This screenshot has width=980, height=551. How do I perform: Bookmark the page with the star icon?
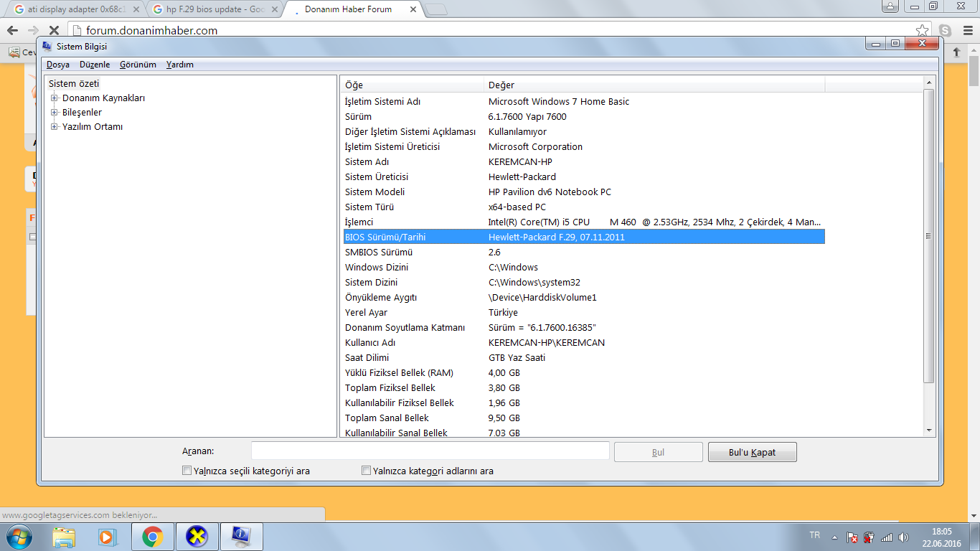pyautogui.click(x=923, y=31)
